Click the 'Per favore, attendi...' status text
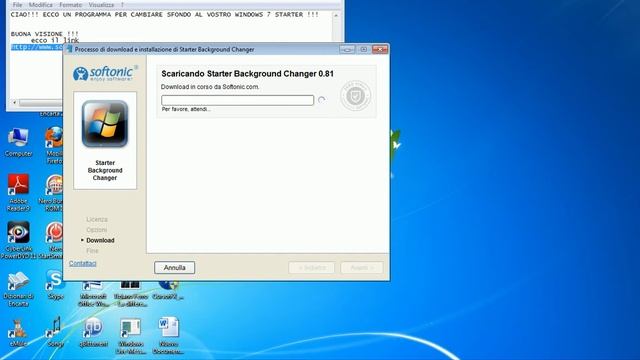This screenshot has width=640, height=360. [x=186, y=109]
